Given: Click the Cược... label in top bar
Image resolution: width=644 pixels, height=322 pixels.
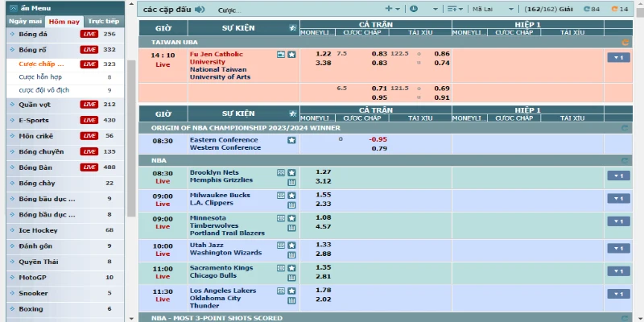Looking at the screenshot, I should (229, 10).
